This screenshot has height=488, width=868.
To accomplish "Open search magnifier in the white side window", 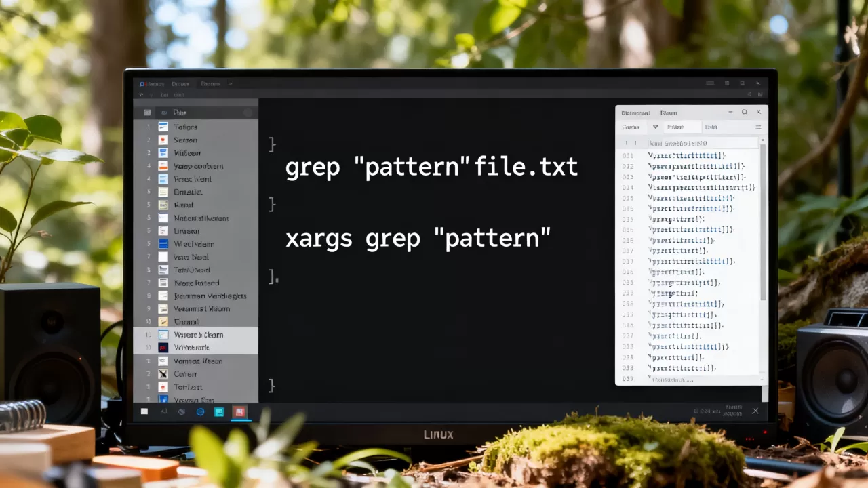I will pos(745,112).
